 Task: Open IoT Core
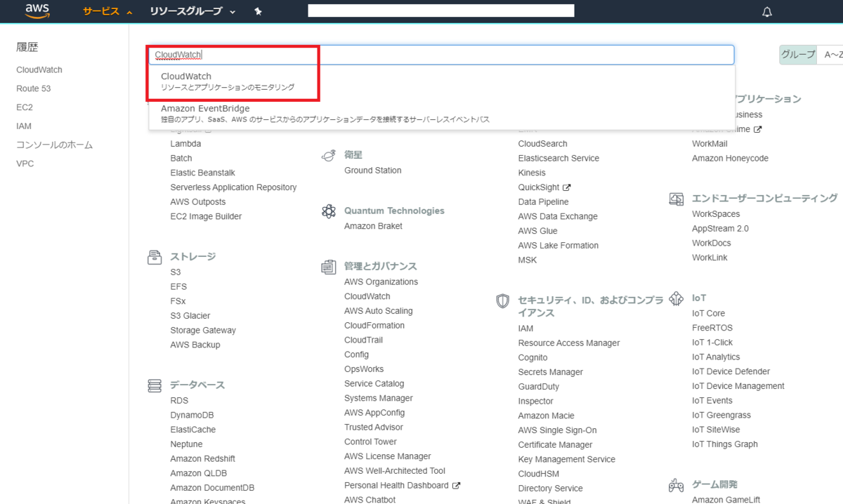709,314
